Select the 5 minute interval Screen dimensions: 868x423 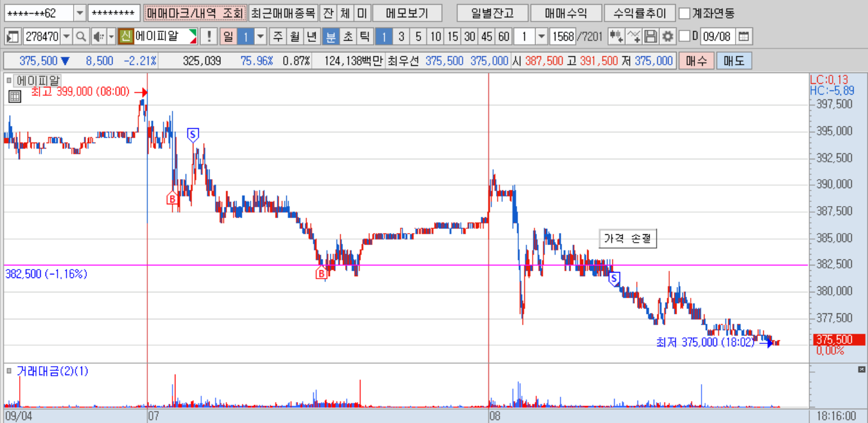click(418, 37)
